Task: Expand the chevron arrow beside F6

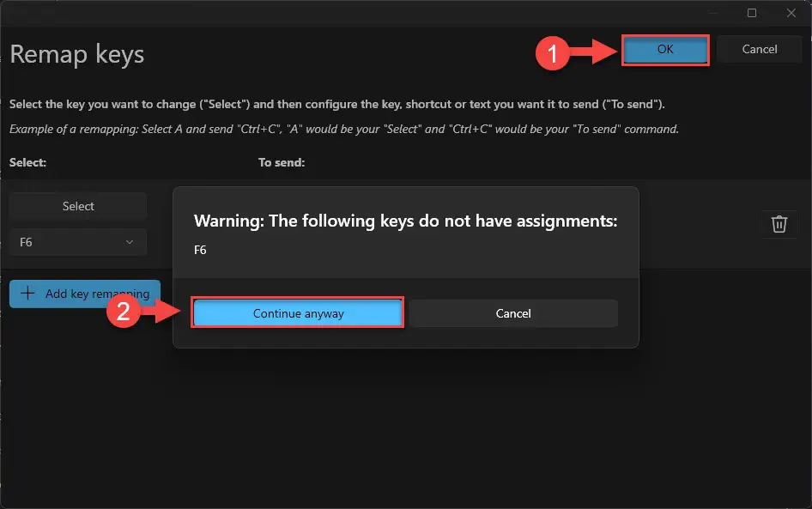Action: [130, 242]
